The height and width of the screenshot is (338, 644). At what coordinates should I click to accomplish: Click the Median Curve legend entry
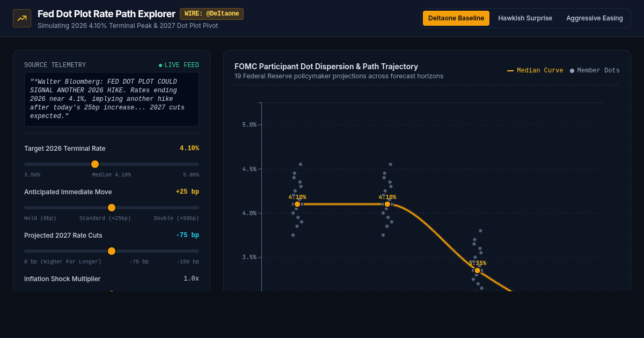point(535,71)
